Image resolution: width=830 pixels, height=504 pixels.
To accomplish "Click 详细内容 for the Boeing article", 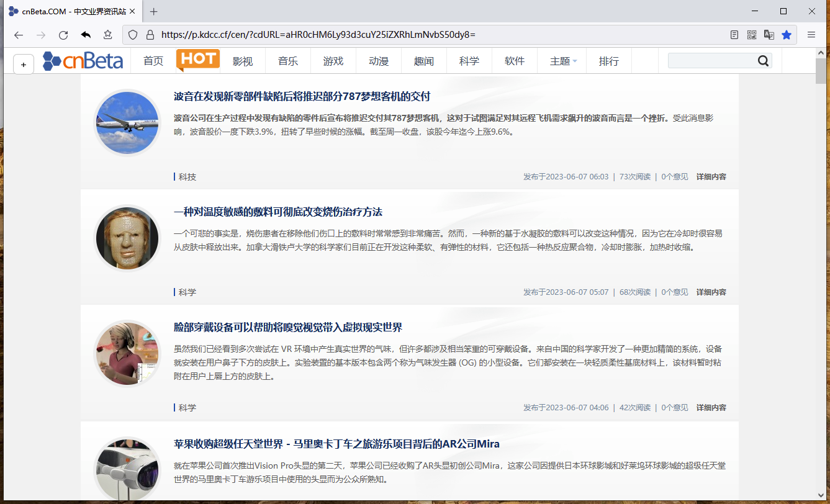I will pyautogui.click(x=711, y=177).
